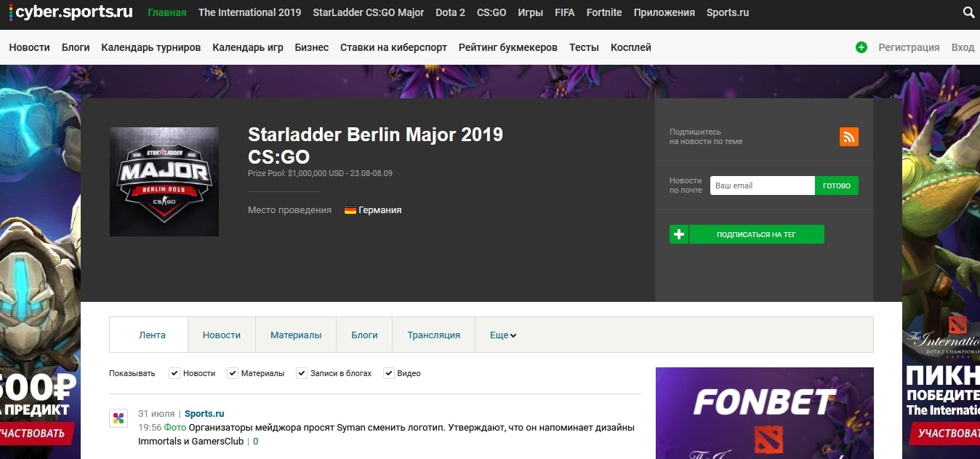Click the green plus icon near Регистрация
The height and width of the screenshot is (459, 980).
861,47
